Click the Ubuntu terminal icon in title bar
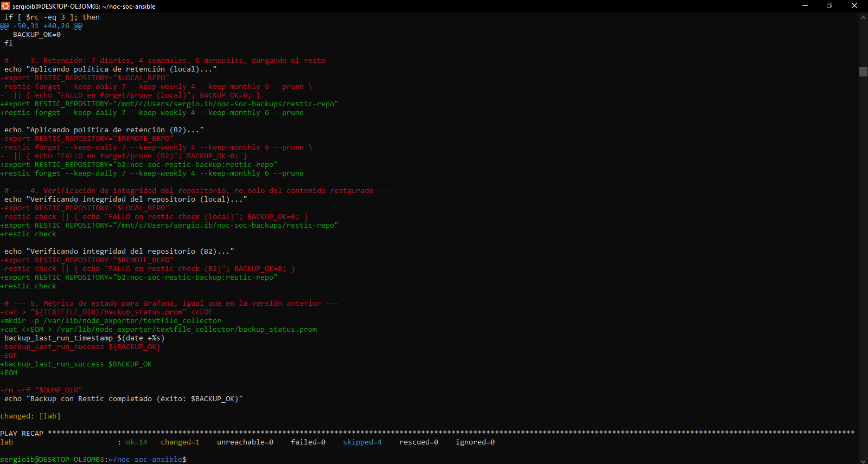Viewport: 868px width, 464px height. point(5,6)
